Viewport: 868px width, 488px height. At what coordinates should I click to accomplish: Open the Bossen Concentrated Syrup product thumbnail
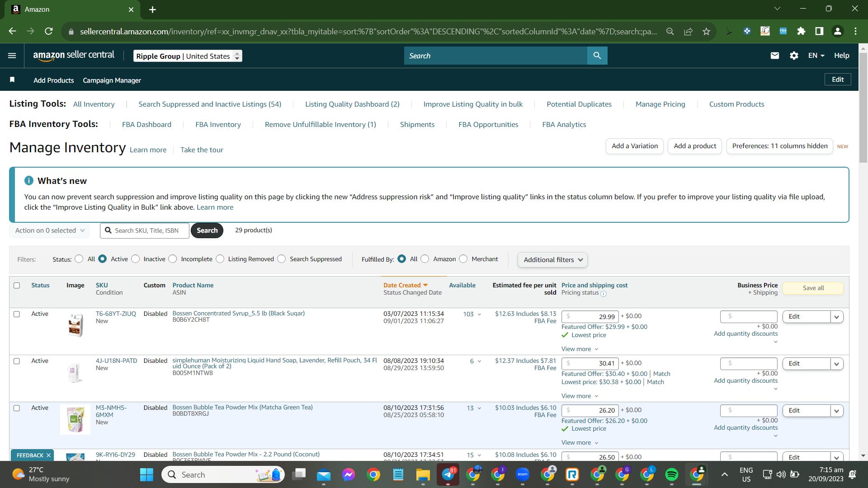click(75, 325)
